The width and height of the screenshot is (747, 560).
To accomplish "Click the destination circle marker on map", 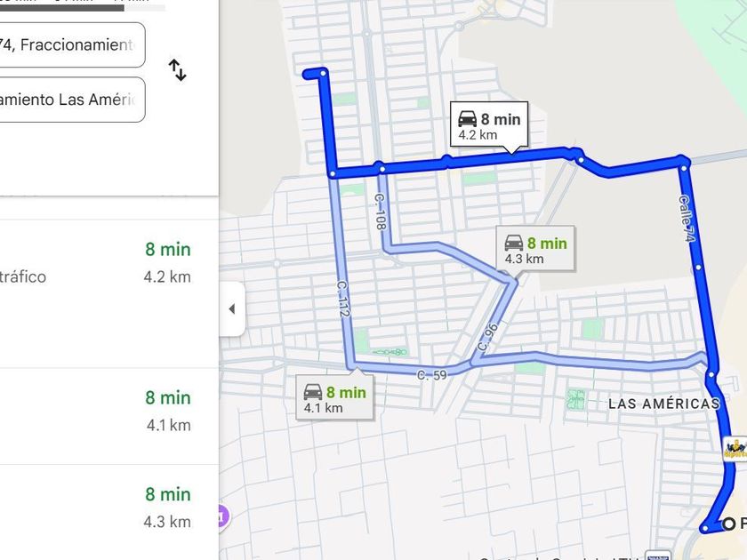I will [729, 524].
